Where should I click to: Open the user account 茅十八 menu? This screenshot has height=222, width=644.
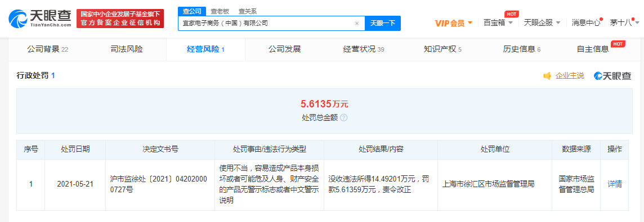624,23
